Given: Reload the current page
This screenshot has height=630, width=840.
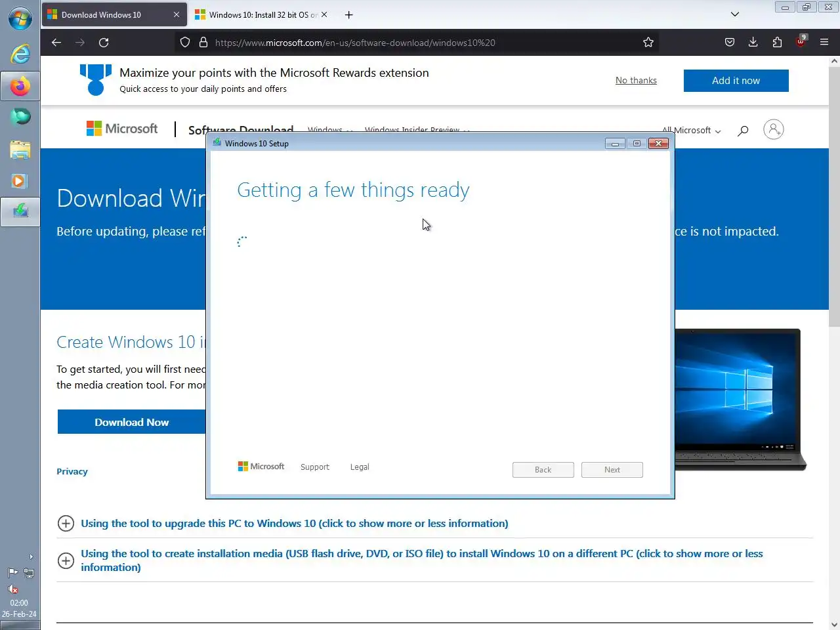Looking at the screenshot, I should tap(104, 43).
